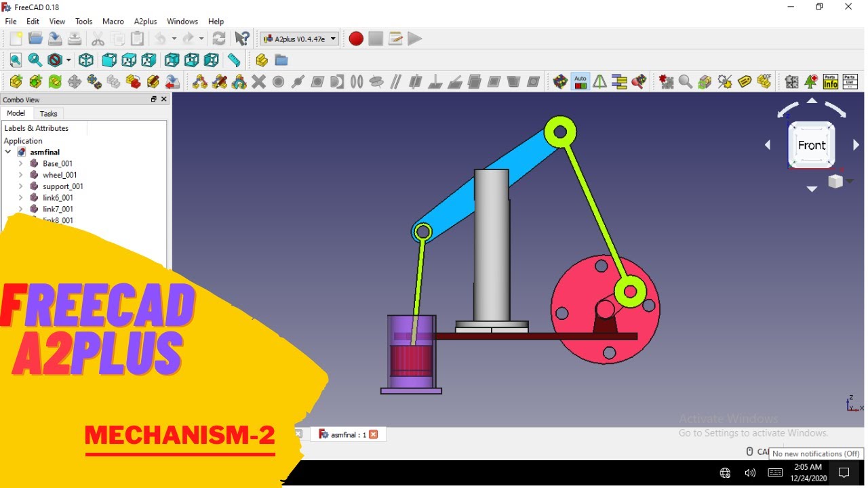Screen dimensions: 868x488
Task: Click the Show hierarchy structure icon
Action: 619,82
